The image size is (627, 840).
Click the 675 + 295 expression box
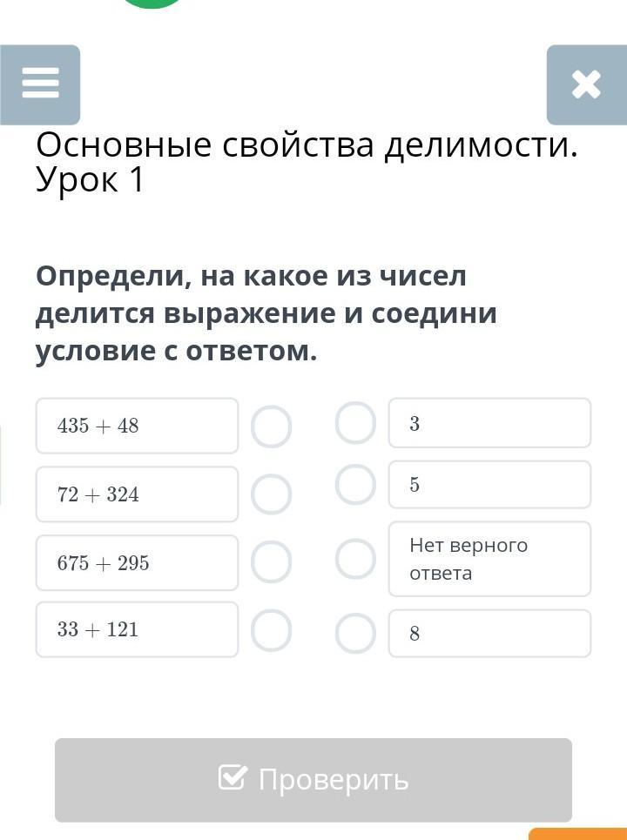(x=138, y=562)
